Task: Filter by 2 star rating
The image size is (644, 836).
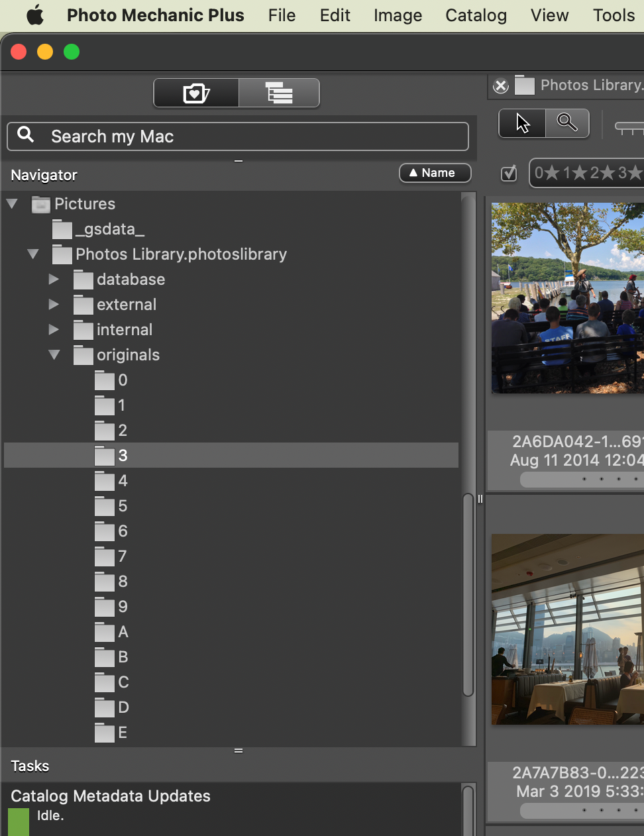Action: click(x=602, y=173)
